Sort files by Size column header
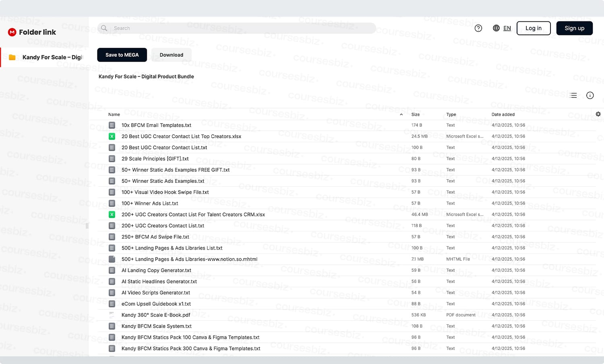Image resolution: width=604 pixels, height=364 pixels. coord(416,114)
